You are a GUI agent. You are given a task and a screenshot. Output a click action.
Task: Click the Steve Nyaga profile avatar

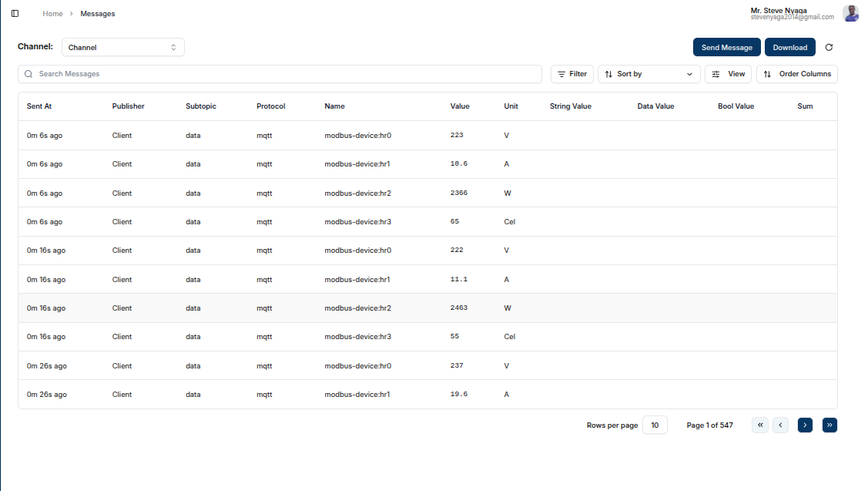[x=850, y=13]
